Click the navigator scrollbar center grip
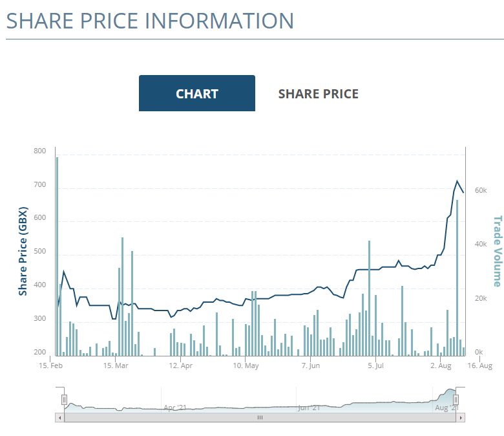Viewport: 504px width, 436px height. click(260, 418)
